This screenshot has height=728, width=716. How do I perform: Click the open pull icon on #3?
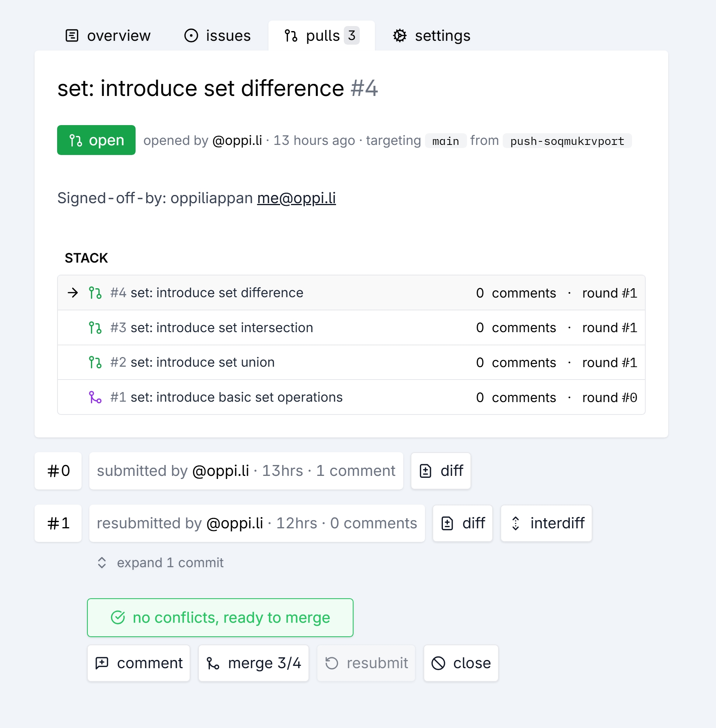tap(95, 328)
